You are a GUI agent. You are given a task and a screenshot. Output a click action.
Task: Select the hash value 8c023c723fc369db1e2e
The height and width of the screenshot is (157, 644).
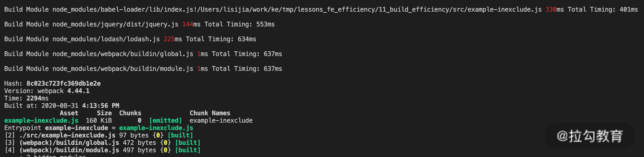(x=64, y=84)
